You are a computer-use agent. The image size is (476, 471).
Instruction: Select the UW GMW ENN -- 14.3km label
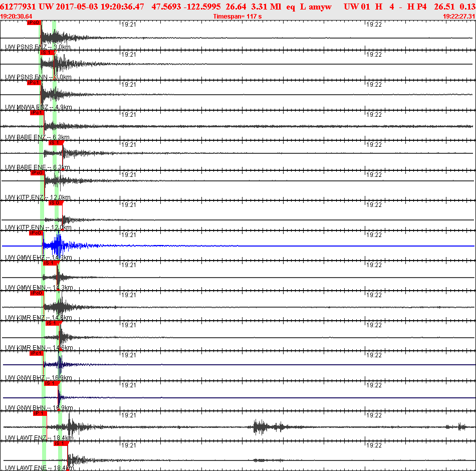(x=39, y=288)
